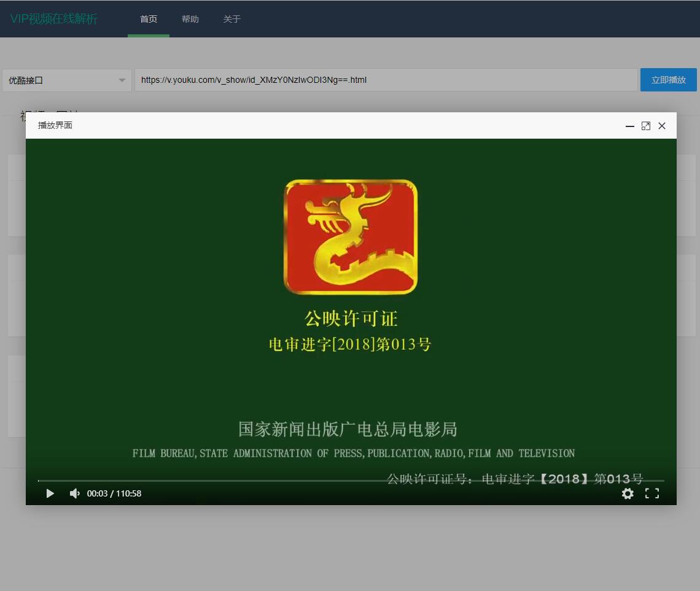
Task: Maximize the 播放界面 dialog window
Action: (645, 126)
